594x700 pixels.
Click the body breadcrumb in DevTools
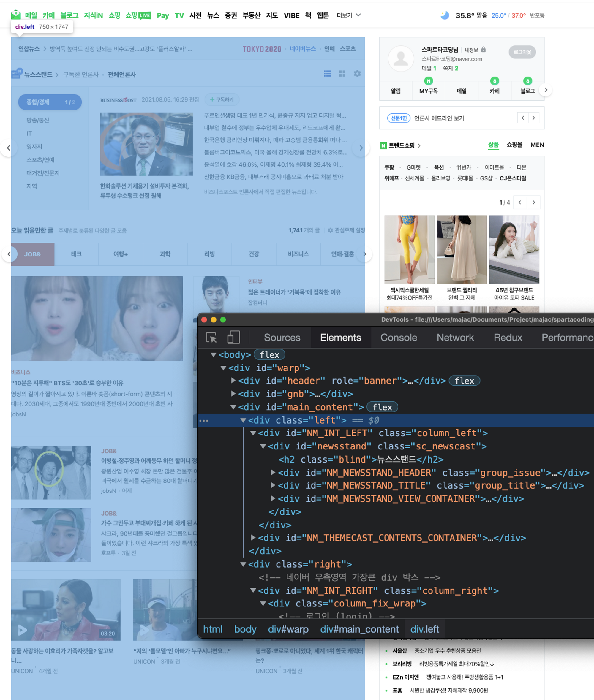point(245,629)
